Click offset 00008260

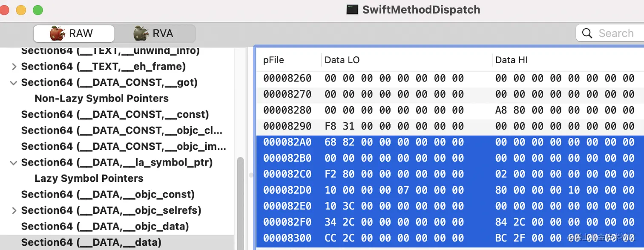click(x=287, y=78)
